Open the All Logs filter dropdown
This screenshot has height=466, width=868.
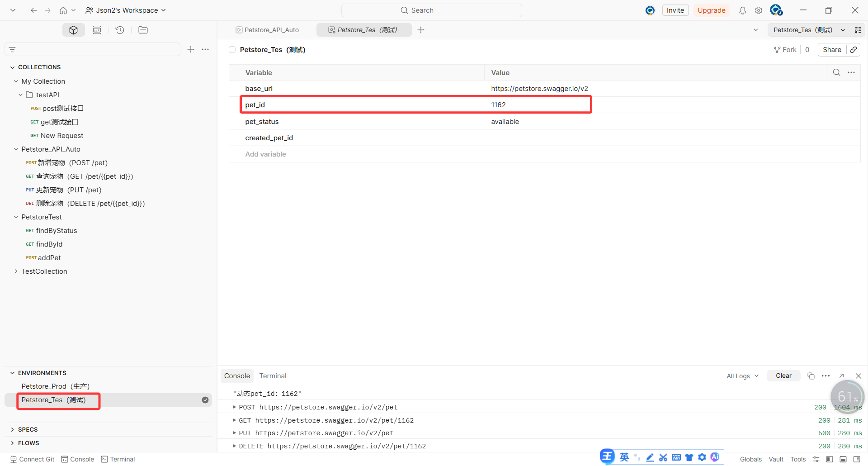tap(743, 376)
